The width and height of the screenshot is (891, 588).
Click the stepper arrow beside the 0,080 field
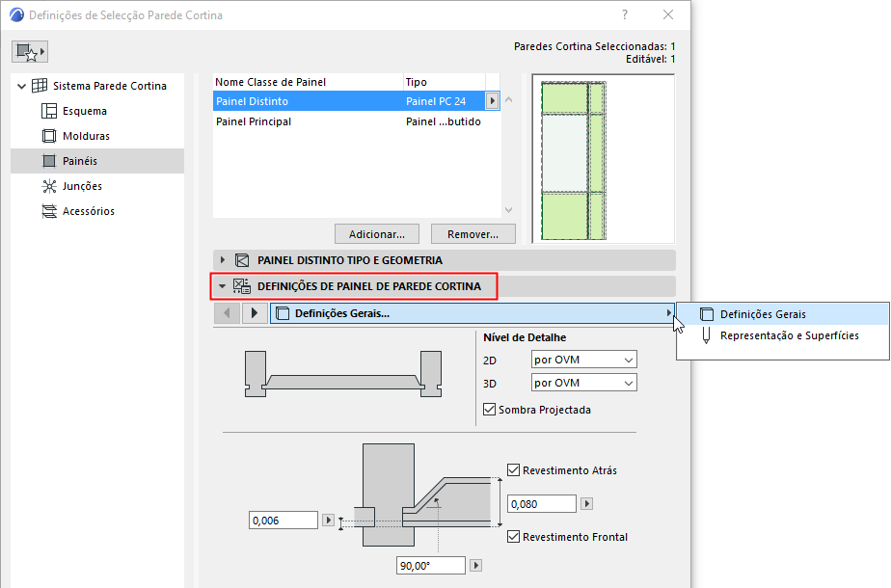coord(587,502)
